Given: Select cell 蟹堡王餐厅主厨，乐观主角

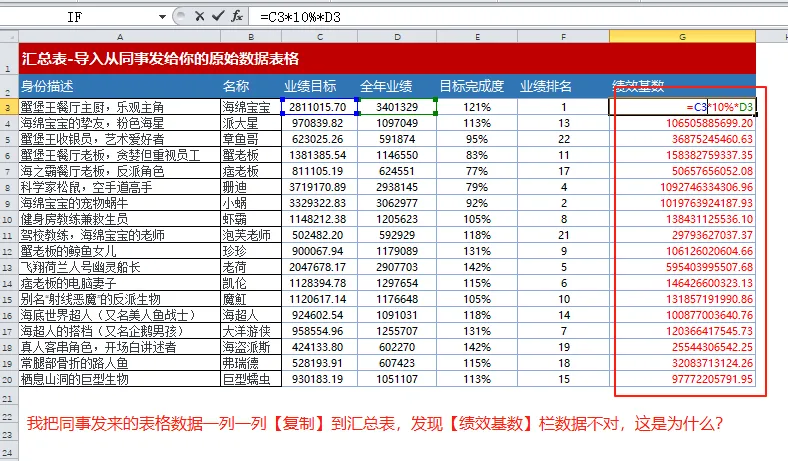Looking at the screenshot, I should [x=120, y=107].
